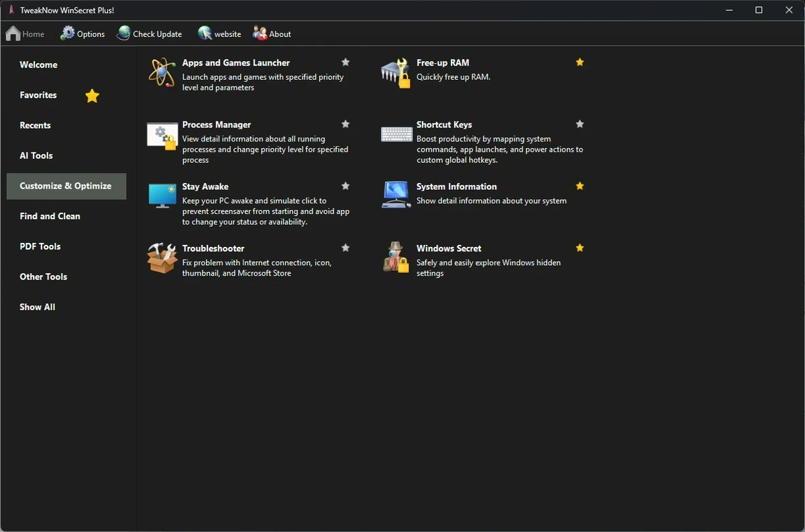Click the Home toolbar label
Viewport: 805px width, 532px height.
34,34
